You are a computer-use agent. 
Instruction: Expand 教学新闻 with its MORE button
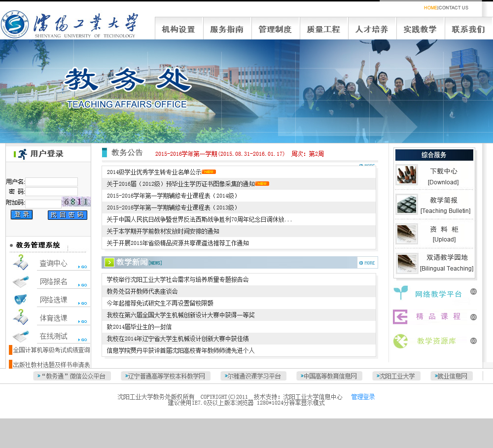[x=367, y=263]
